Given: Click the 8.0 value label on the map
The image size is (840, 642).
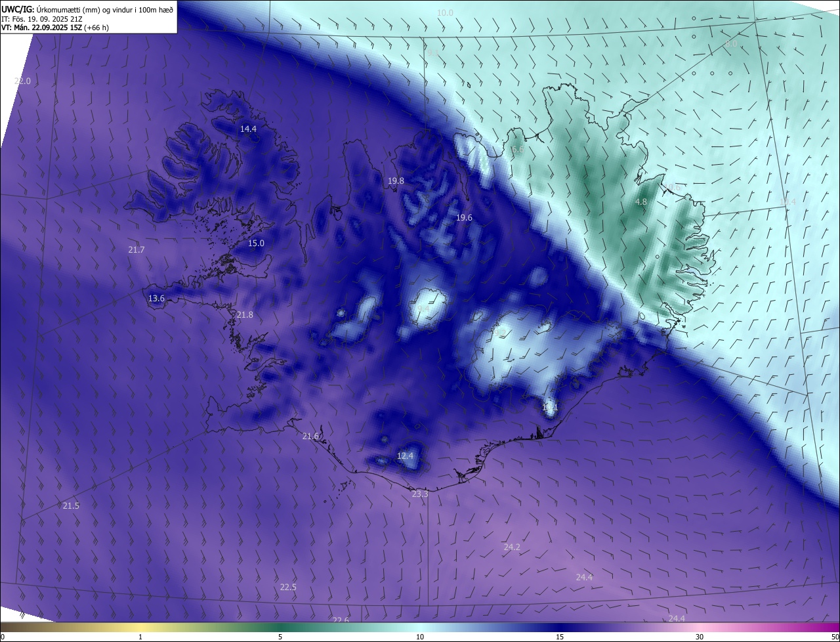Looking at the screenshot, I should tap(730, 44).
